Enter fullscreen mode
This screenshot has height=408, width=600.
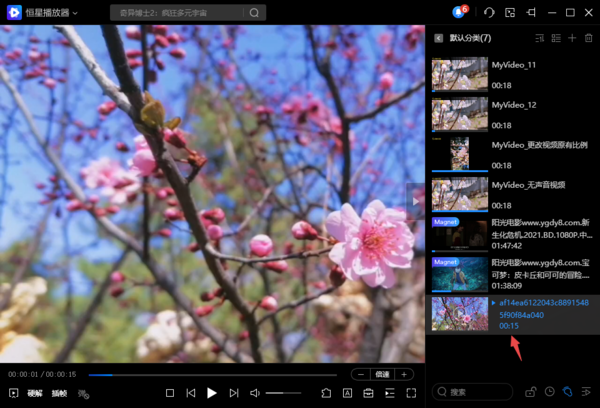411,393
